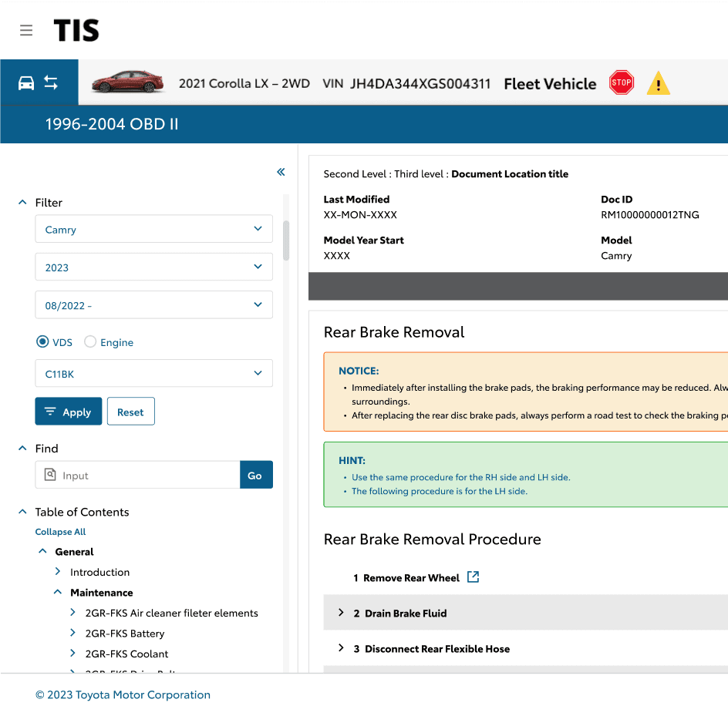728x716 pixels.
Task: Select the Engine radio button
Action: [90, 342]
